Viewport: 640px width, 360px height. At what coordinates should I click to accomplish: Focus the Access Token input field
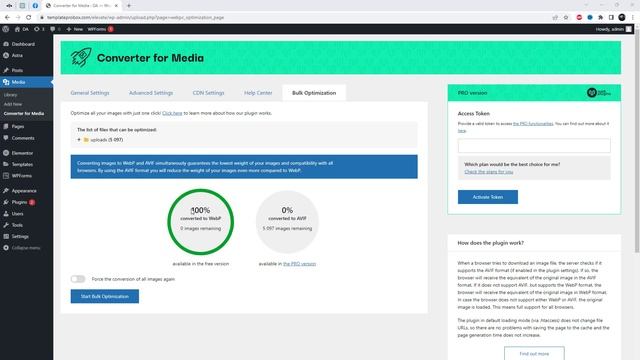[x=534, y=146]
